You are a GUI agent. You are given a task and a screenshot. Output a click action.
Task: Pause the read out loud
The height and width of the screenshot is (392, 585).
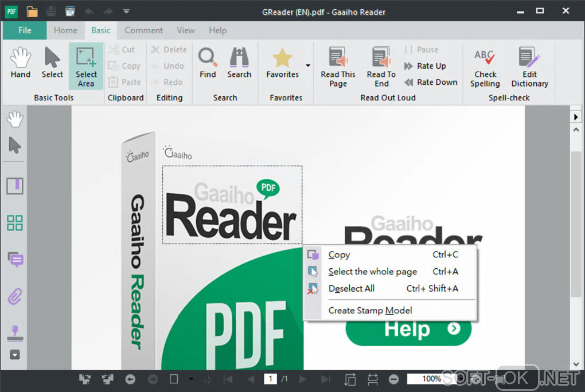tap(422, 50)
